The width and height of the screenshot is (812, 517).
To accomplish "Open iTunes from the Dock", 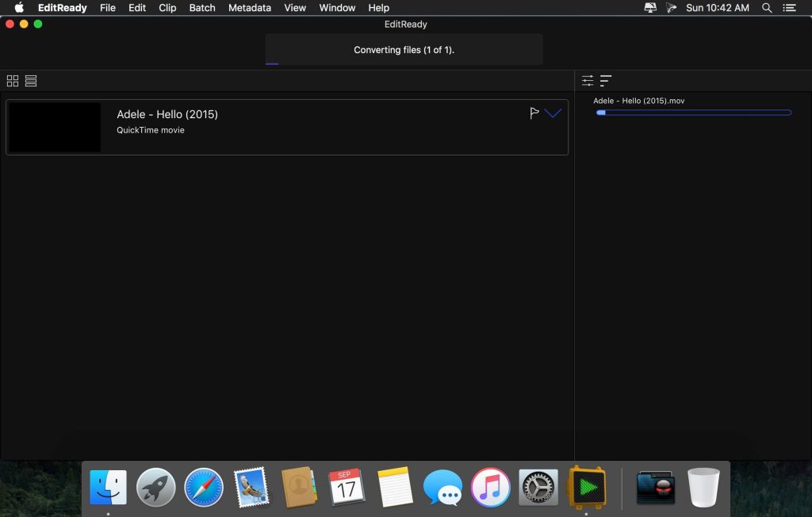I will 490,487.
